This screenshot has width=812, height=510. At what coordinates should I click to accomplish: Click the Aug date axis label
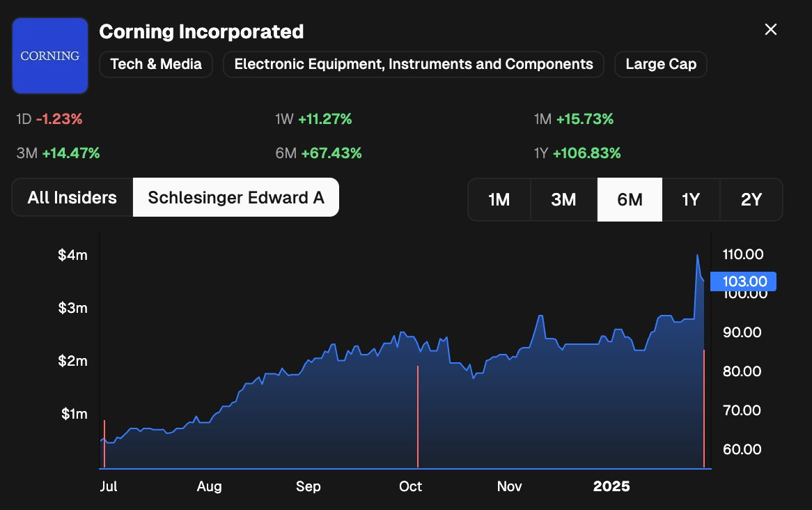tap(209, 487)
